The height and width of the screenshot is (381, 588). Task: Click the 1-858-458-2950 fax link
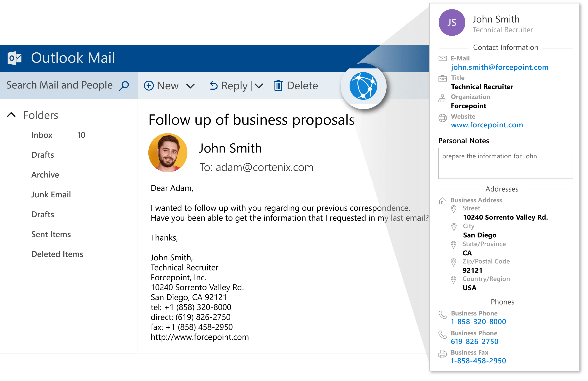pos(478,361)
